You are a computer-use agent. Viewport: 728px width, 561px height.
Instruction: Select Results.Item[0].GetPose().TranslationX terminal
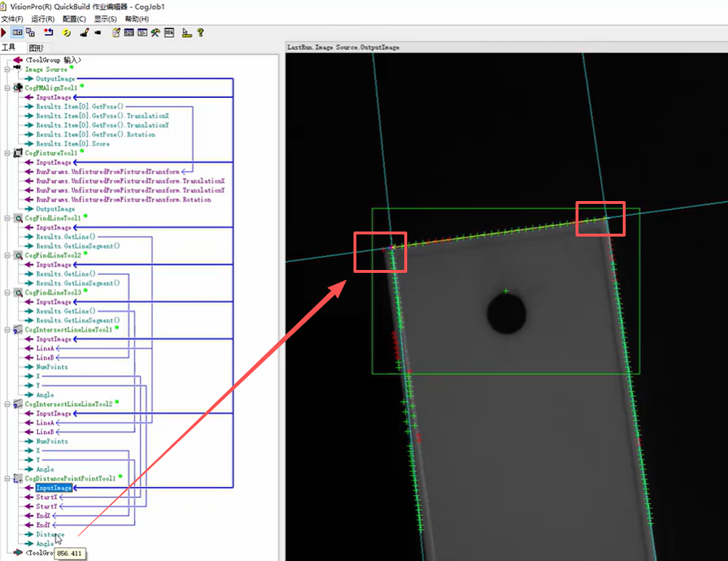[102, 115]
